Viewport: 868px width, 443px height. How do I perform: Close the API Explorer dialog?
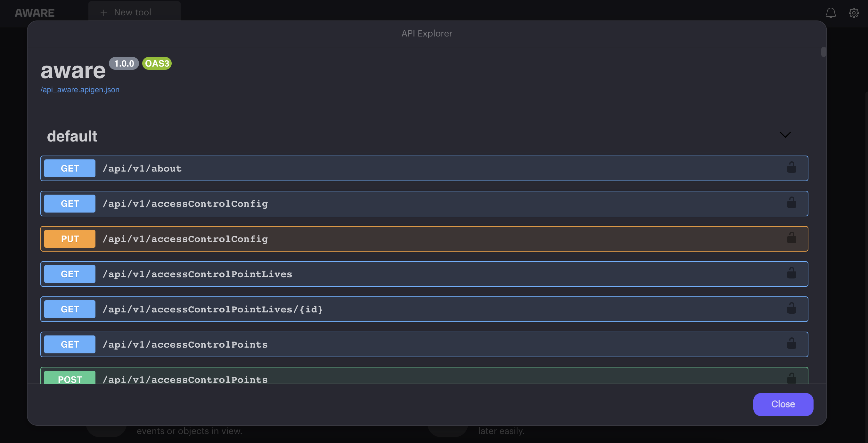coord(783,404)
